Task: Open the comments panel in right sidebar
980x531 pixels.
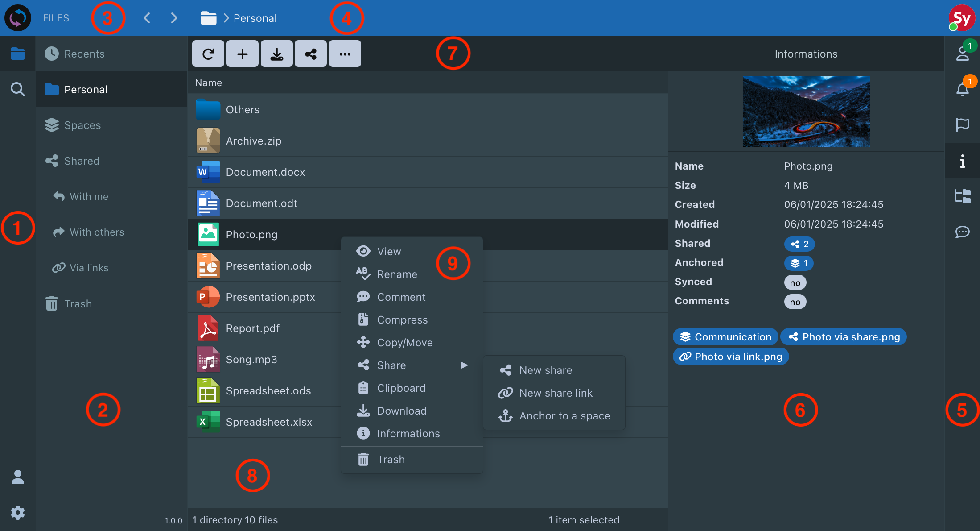Action: (x=962, y=232)
